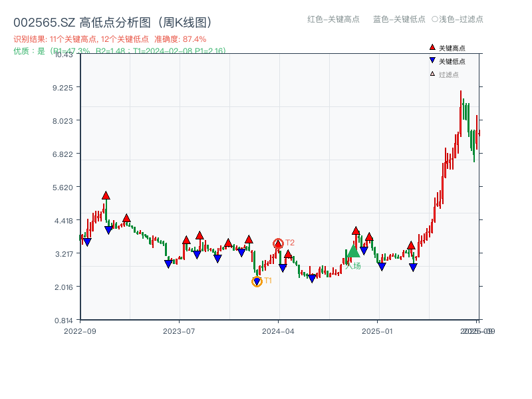Click the 5.620 y-axis label
532x399 pixels.
point(63,188)
